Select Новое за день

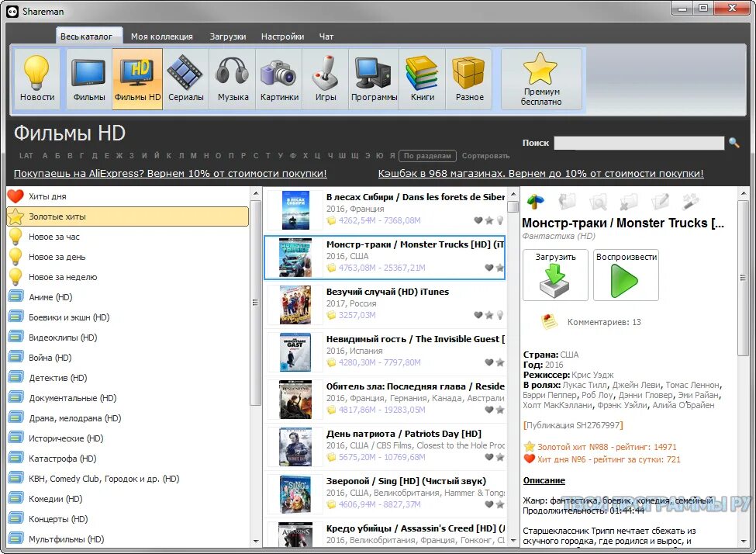point(127,258)
